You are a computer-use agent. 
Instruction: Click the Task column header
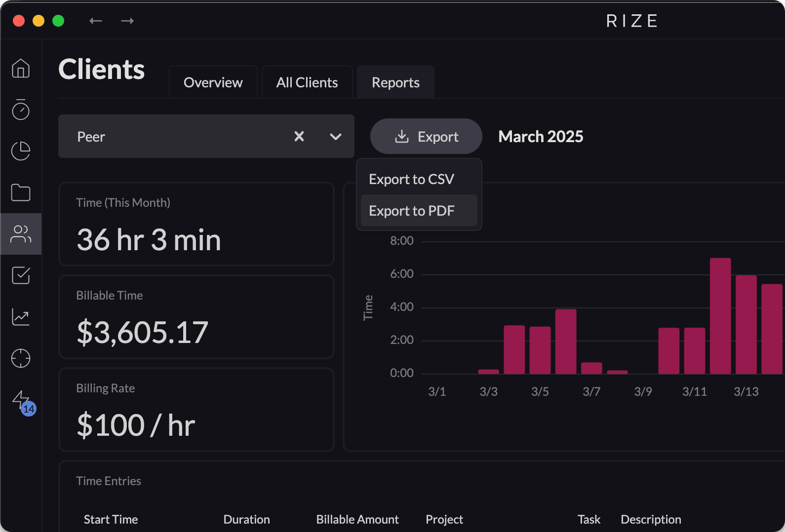589,519
